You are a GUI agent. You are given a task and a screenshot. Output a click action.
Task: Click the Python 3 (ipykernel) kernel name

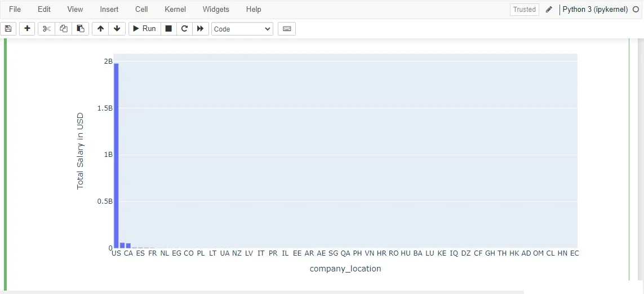tap(595, 10)
